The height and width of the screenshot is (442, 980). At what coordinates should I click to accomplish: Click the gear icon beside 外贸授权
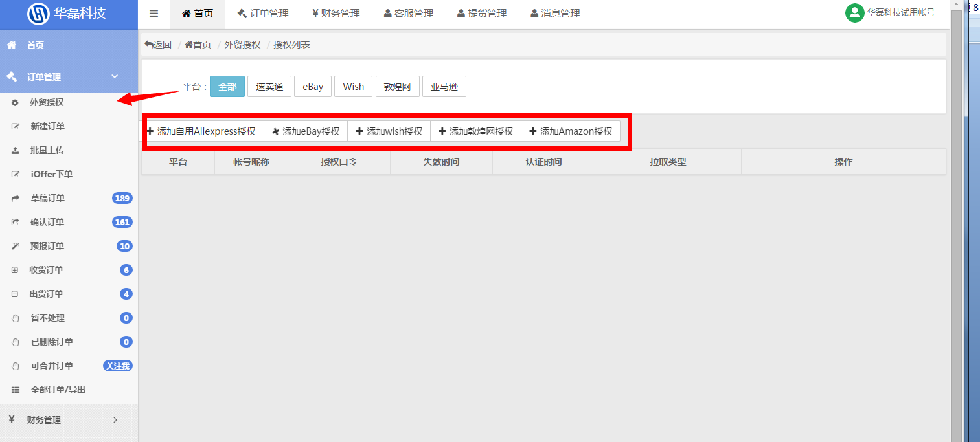tap(15, 102)
